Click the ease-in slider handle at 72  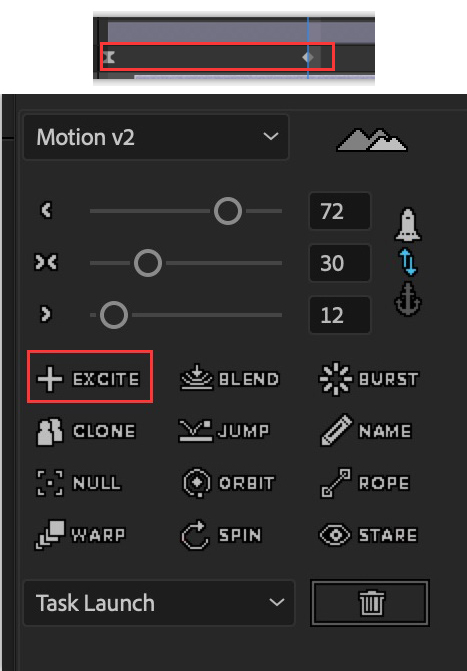[228, 211]
